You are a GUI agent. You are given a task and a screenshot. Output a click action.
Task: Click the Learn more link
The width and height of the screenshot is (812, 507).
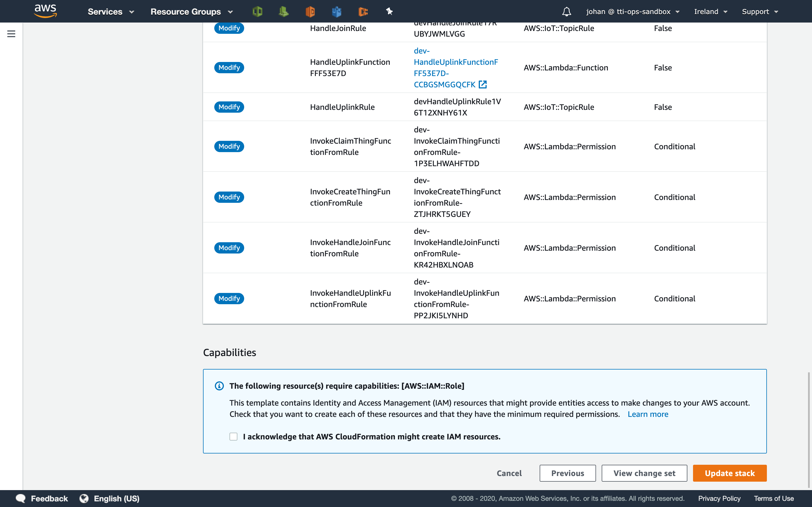(648, 414)
